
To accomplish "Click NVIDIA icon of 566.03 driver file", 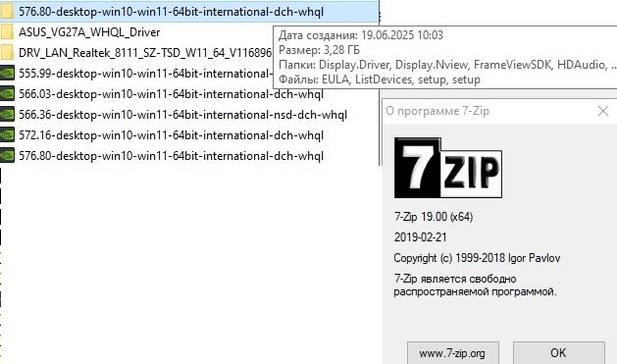I will point(7,93).
